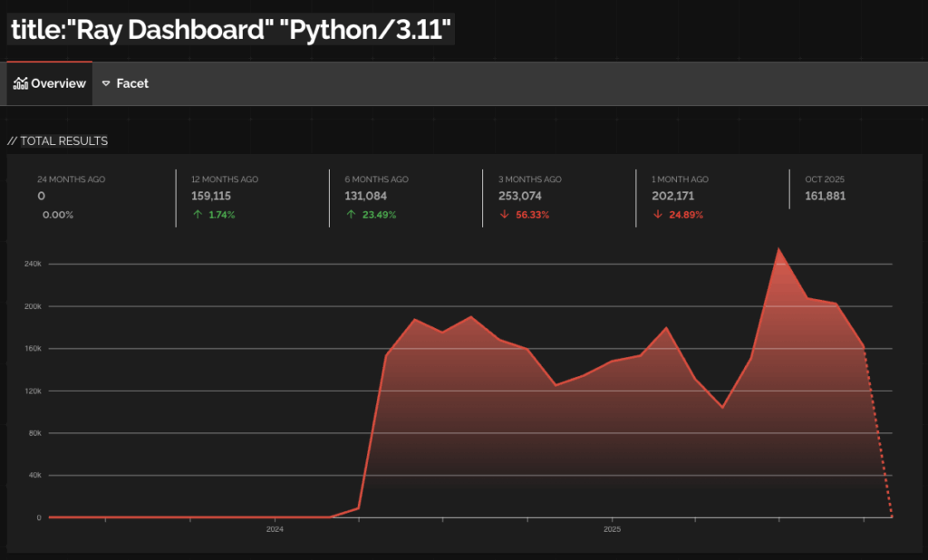Click the 24 MONTHS AGO label
This screenshot has height=560, width=928.
(71, 179)
